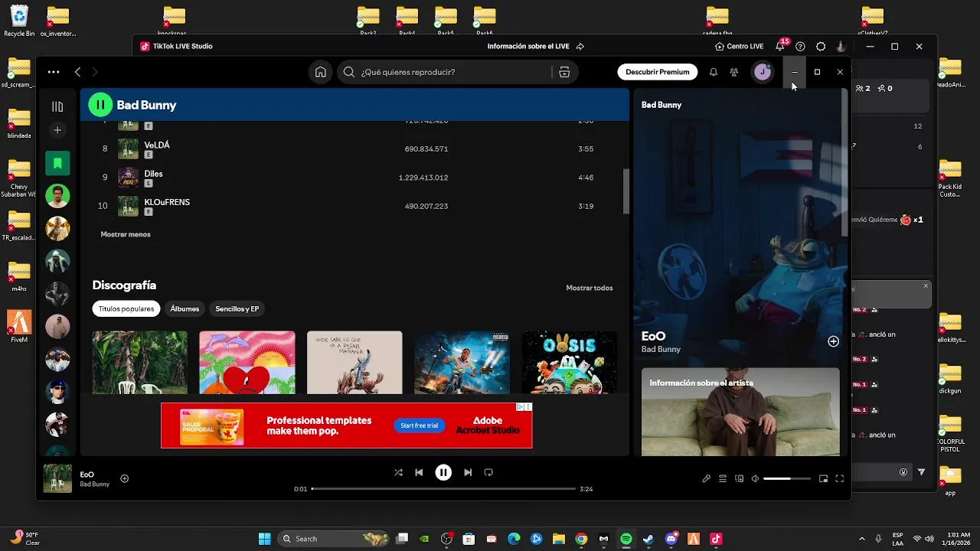
Task: Open the user profile avatar J
Action: (x=763, y=72)
